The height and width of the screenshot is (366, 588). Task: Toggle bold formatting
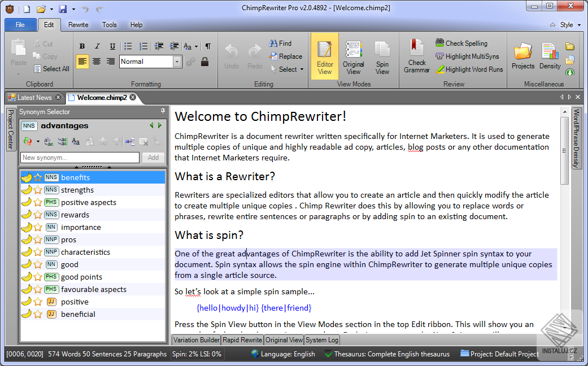[82, 46]
